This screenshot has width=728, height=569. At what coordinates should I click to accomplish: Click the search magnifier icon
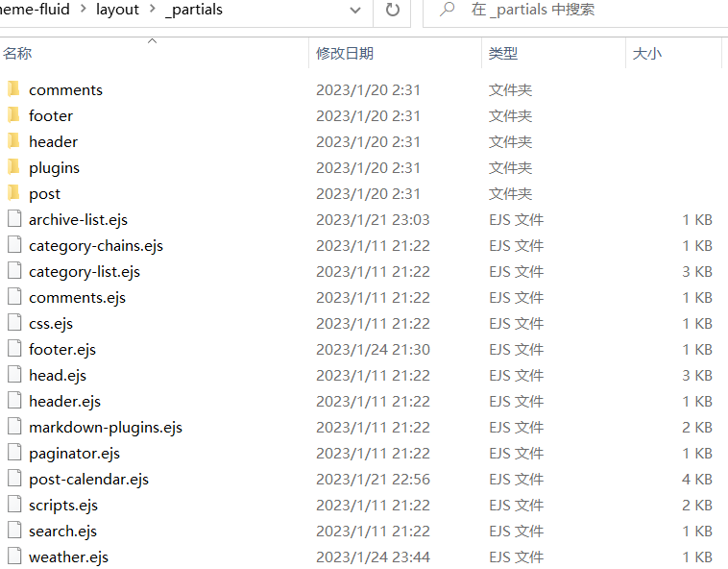(x=447, y=10)
